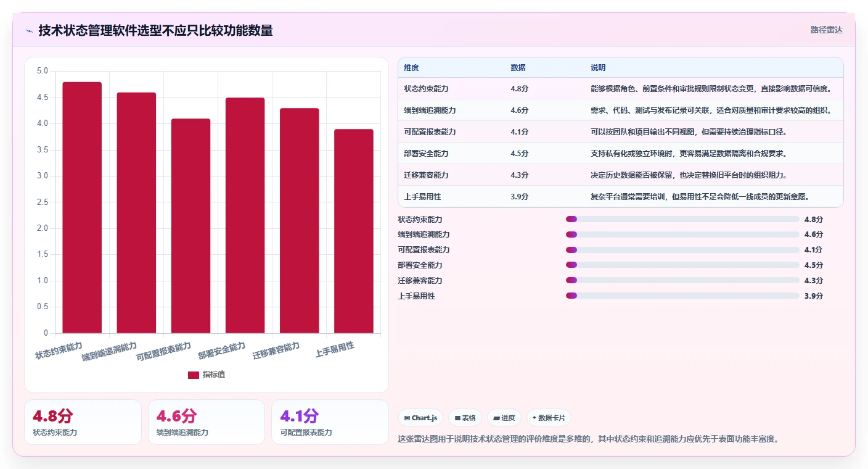Image resolution: width=868 pixels, height=469 pixels.
Task: Click the 可配置报表能力 progress bar
Action: click(x=682, y=250)
